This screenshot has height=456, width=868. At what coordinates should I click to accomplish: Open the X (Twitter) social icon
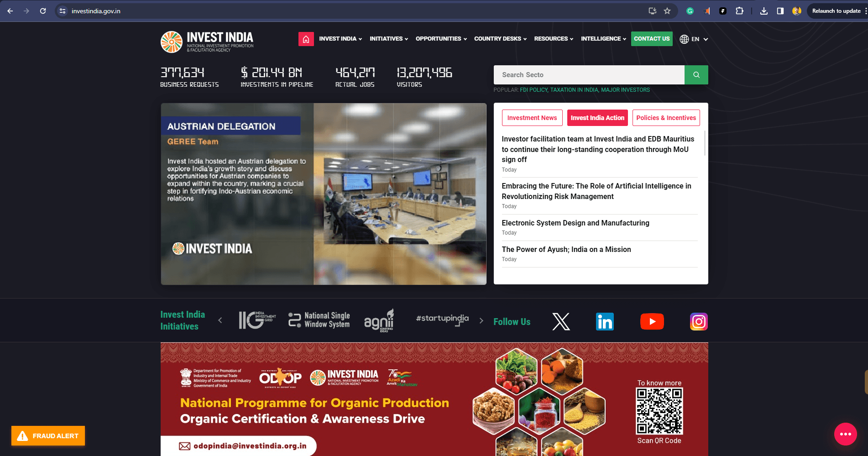point(561,322)
